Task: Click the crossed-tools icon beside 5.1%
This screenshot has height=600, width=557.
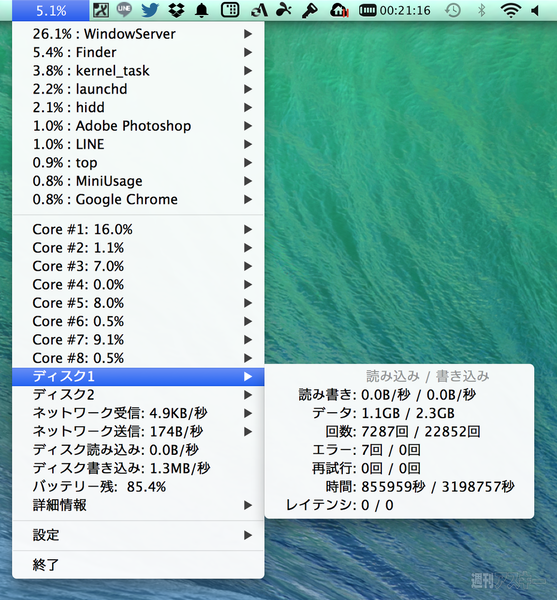Action: [101, 10]
